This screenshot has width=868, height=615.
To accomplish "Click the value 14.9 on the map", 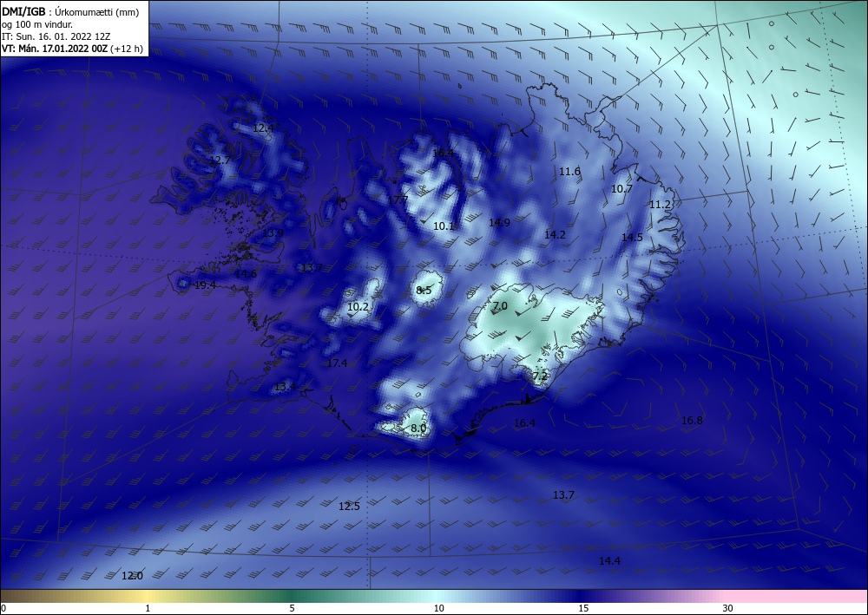I will pyautogui.click(x=499, y=222).
